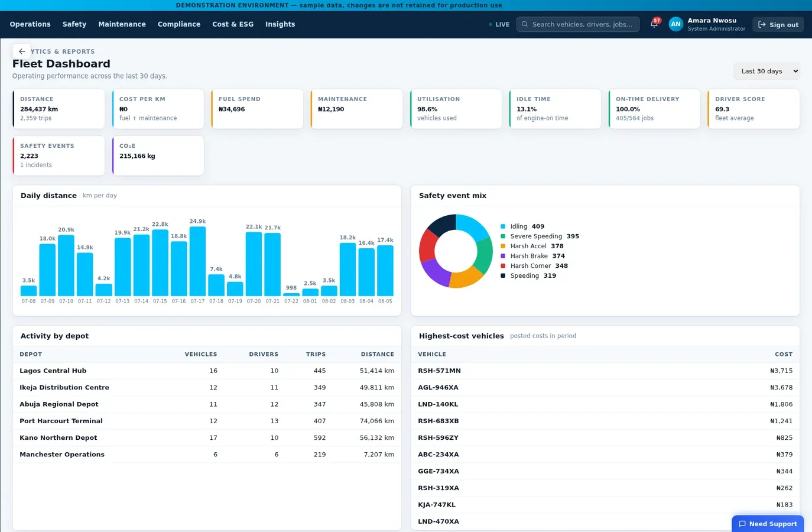Click the Kano Northern Depot row
Screen dimensions: 812x532
(207, 437)
